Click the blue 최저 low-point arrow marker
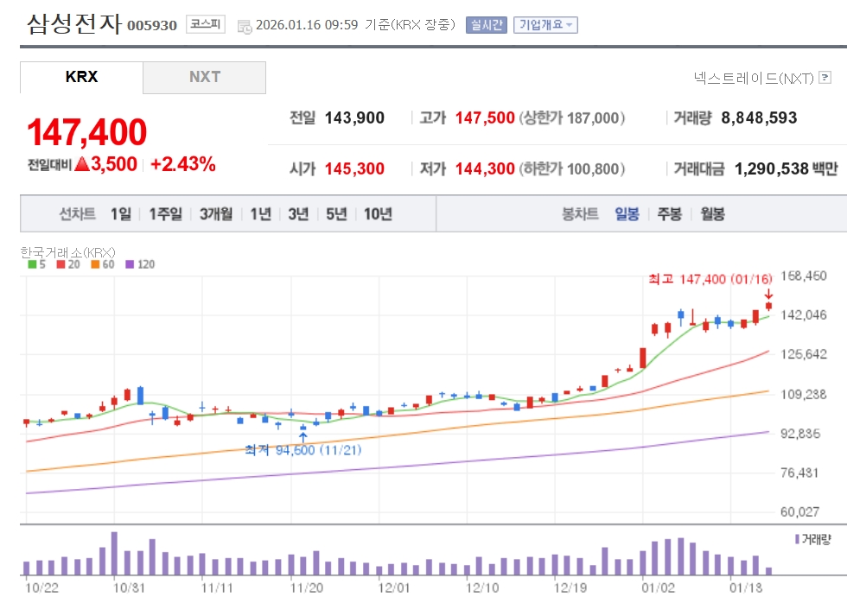Viewport: 847px width, 616px height. click(302, 438)
